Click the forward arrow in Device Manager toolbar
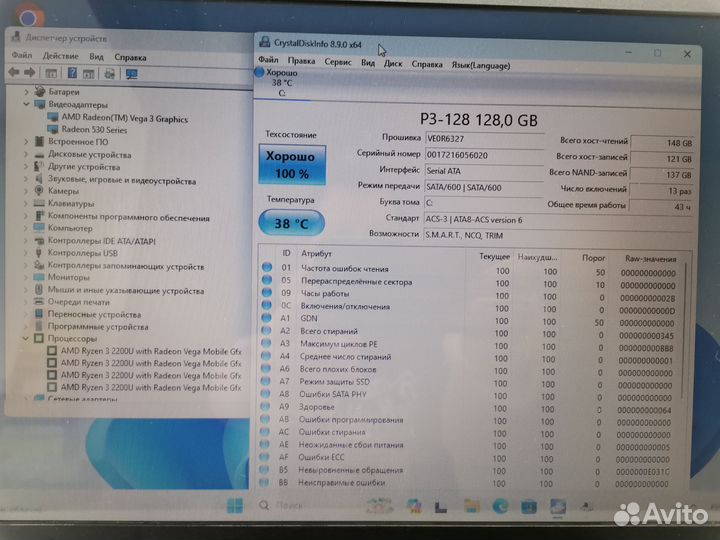 30,73
